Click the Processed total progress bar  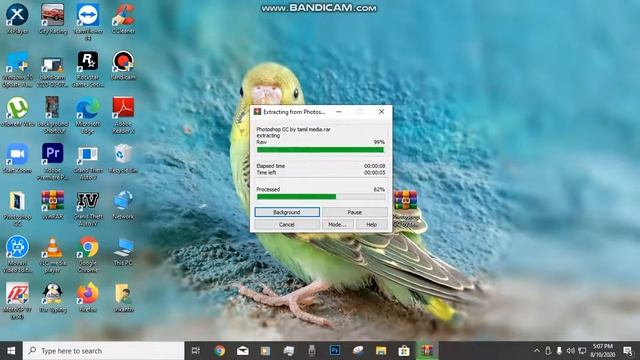click(x=320, y=197)
